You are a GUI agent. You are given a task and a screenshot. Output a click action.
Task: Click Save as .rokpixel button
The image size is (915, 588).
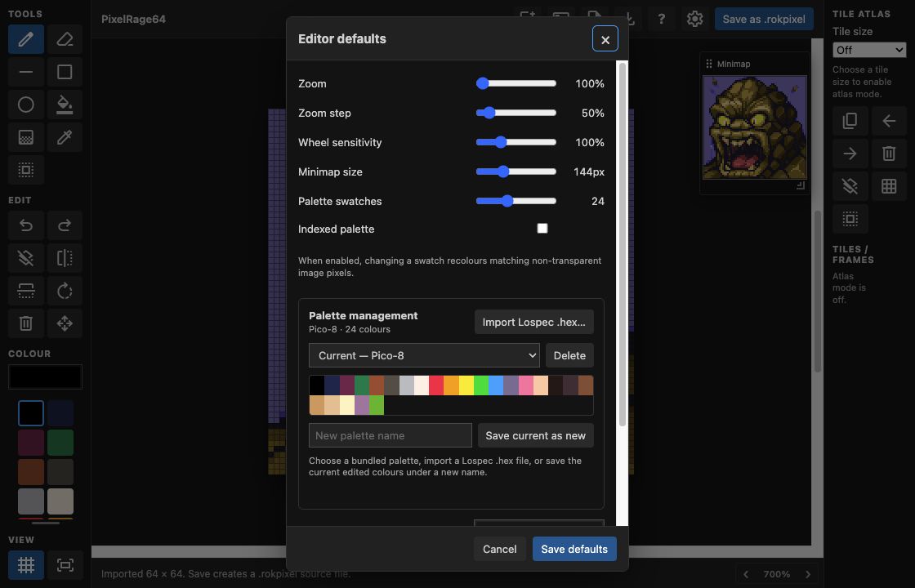(x=764, y=19)
